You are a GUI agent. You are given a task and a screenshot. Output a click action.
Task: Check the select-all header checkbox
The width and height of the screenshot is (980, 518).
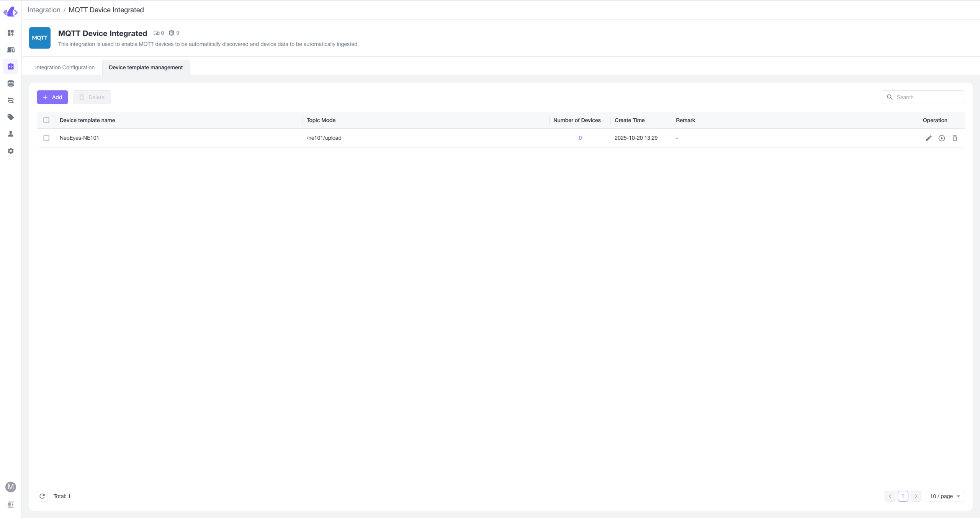[x=46, y=120]
